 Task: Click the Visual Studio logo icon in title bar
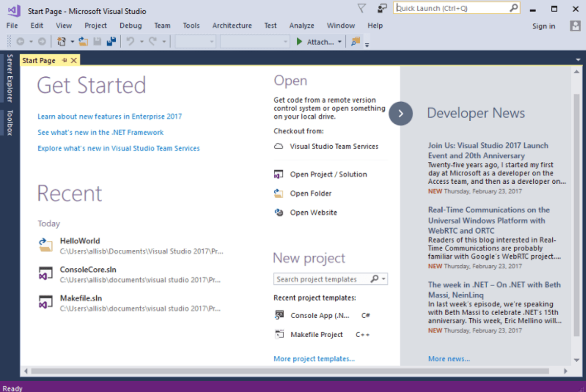14,10
